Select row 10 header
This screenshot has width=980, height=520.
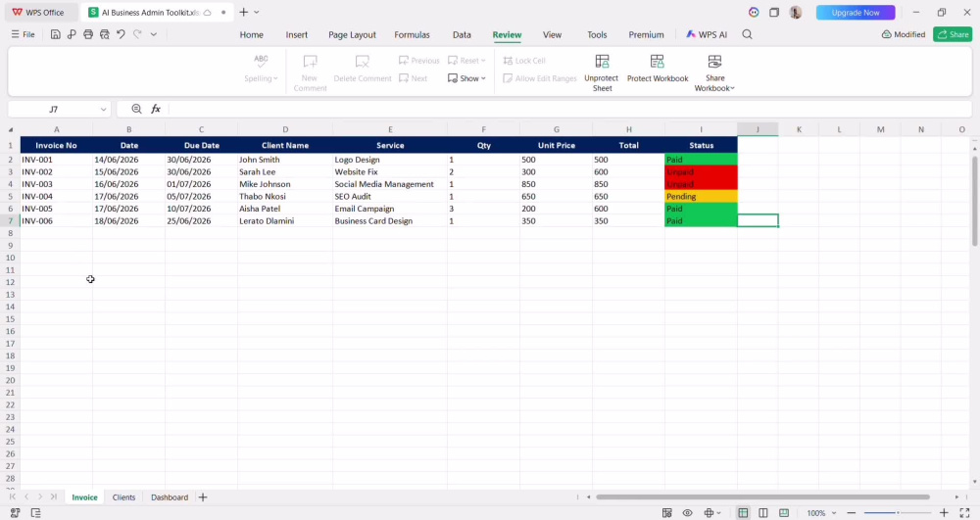pyautogui.click(x=10, y=258)
